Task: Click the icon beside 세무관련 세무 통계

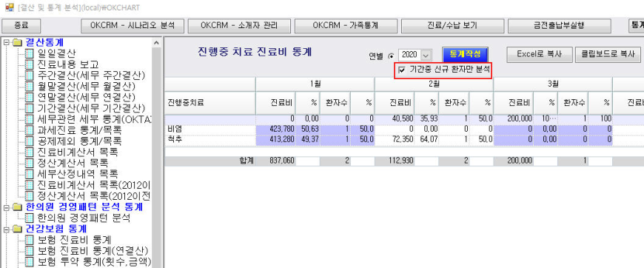Action: click(x=29, y=119)
